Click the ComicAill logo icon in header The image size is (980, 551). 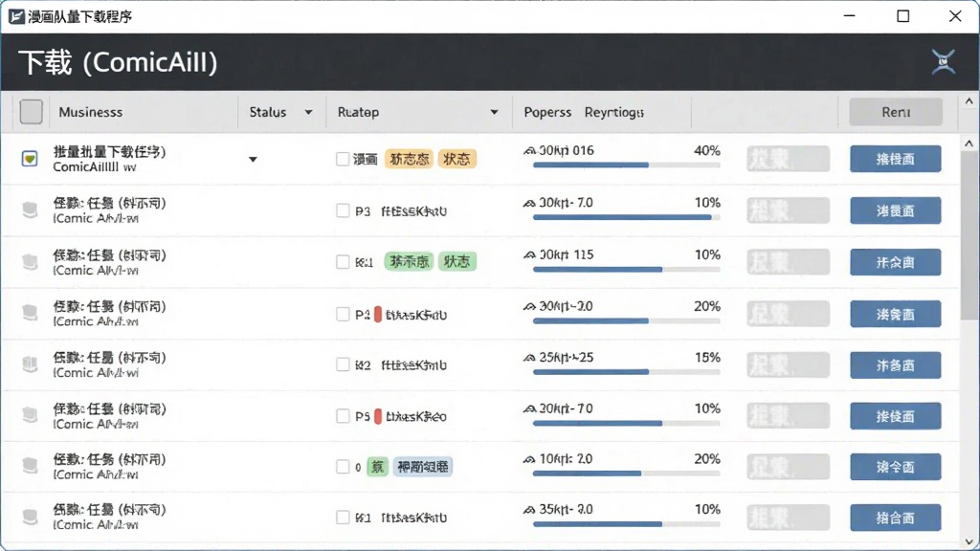[x=943, y=62]
